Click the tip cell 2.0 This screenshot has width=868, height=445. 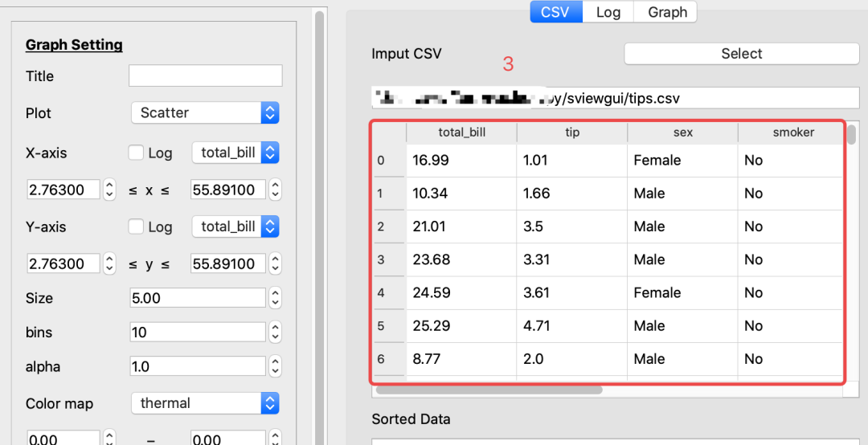point(572,359)
